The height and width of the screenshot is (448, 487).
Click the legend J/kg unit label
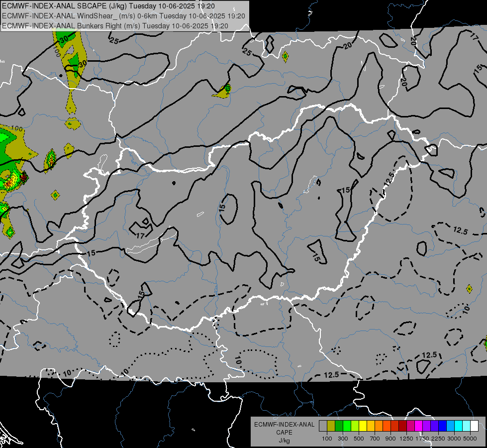284,441
